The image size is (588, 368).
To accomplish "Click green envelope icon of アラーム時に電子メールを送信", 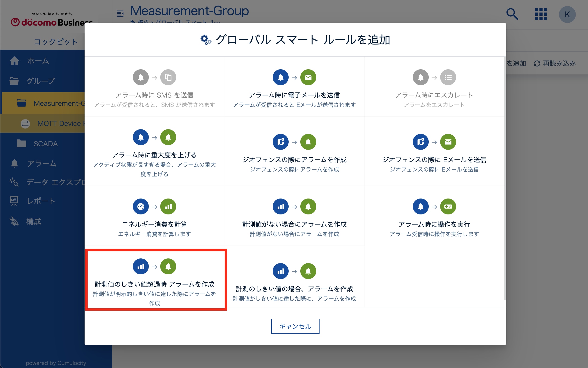I will coord(308,77).
